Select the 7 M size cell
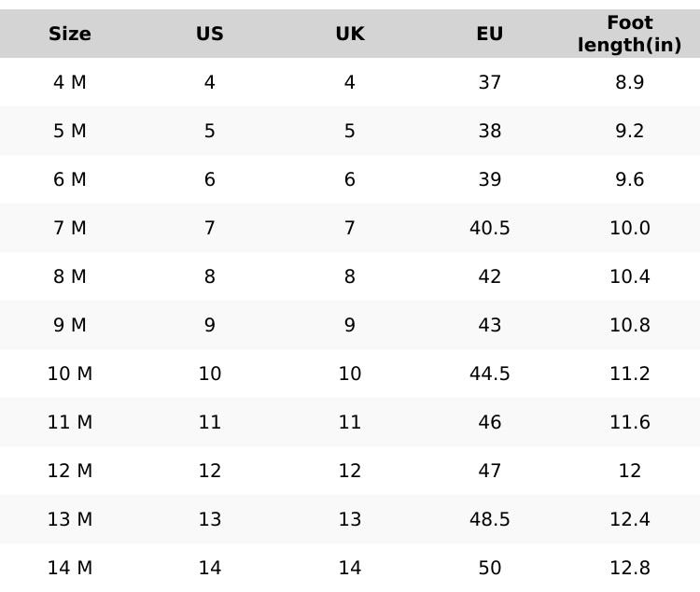The width and height of the screenshot is (700, 592). pyautogui.click(x=70, y=229)
